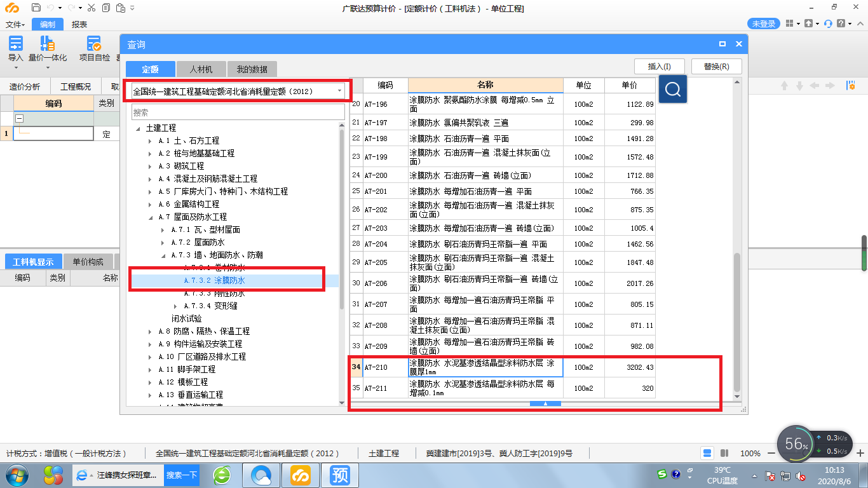Click the copy icon in quick toolbar
868x488 pixels.
click(x=105, y=8)
